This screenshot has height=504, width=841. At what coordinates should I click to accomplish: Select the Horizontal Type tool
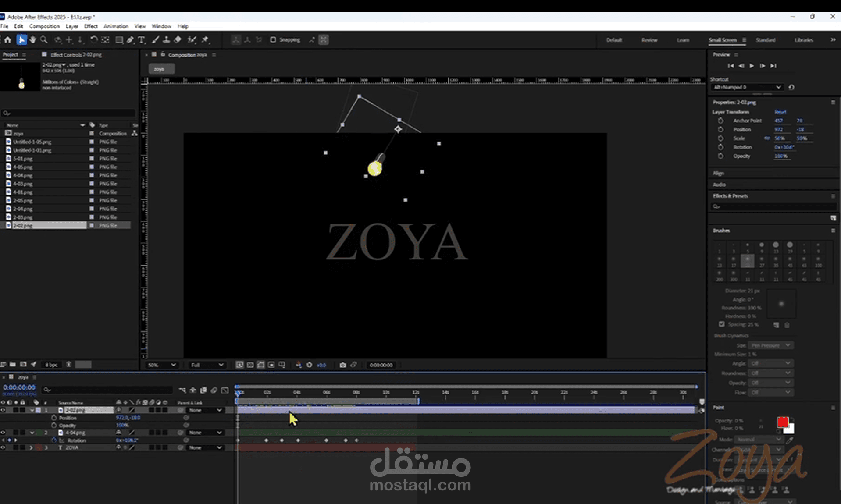(x=142, y=40)
